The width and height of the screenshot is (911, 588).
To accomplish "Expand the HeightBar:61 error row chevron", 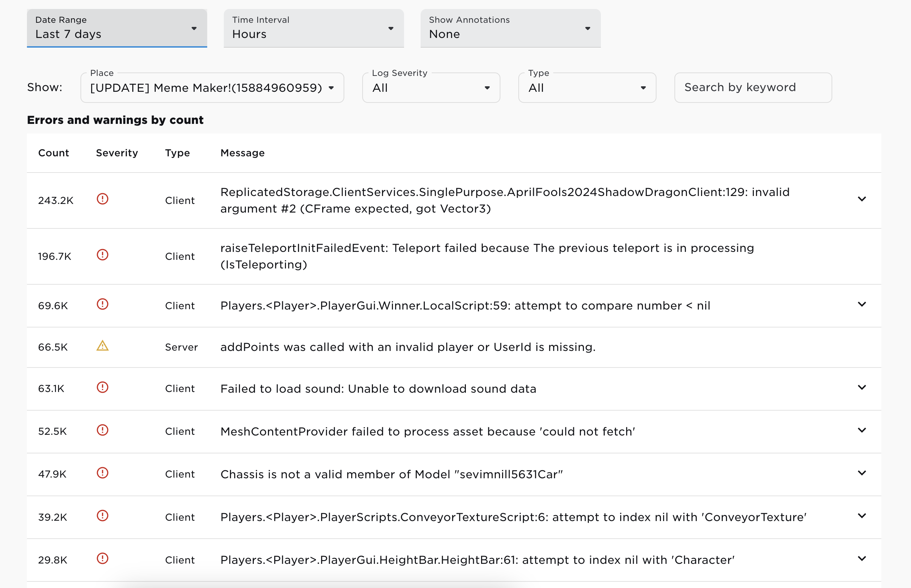I will (x=861, y=559).
